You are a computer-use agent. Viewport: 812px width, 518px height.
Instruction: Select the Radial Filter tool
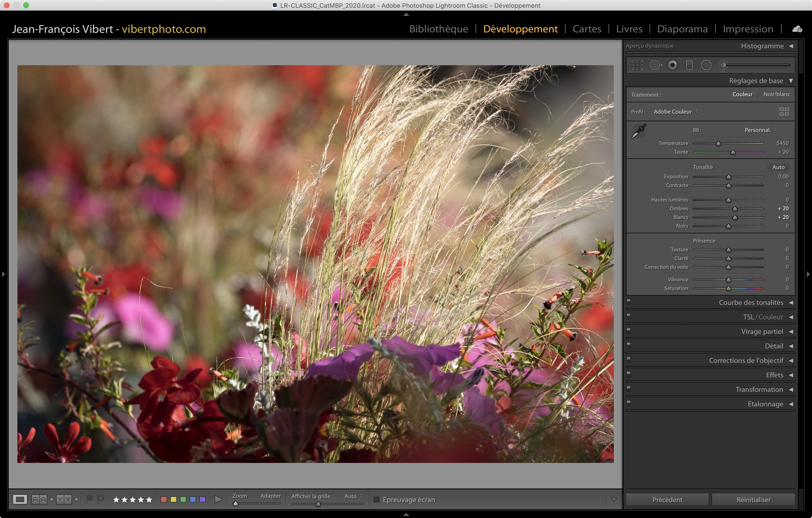tap(706, 65)
